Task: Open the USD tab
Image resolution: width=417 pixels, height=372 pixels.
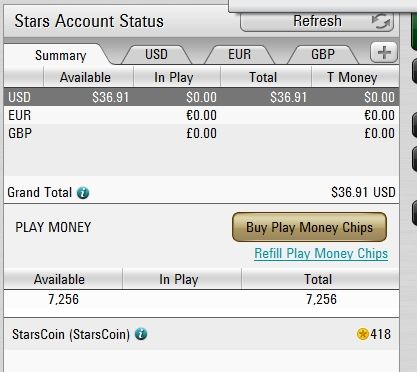Action: point(156,55)
